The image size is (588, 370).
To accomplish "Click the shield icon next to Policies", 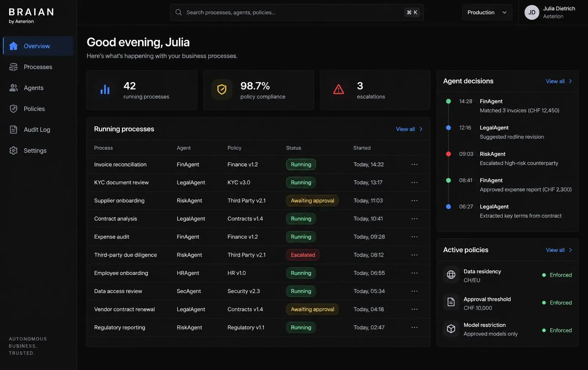I will tap(14, 109).
